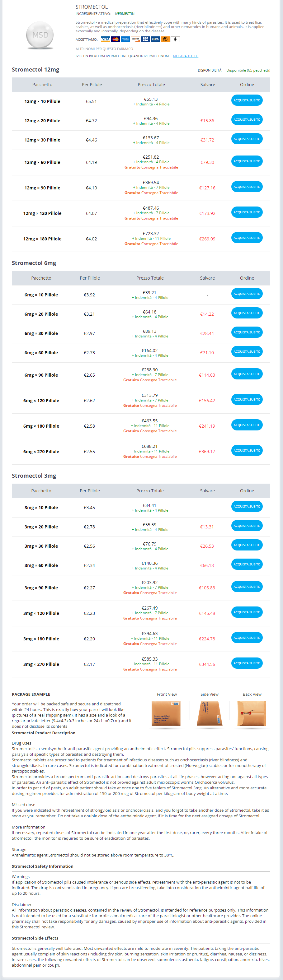Image resolution: width=283 pixels, height=980 pixels.
Task: Click the Bitcoin payment icon
Action: 165,39
